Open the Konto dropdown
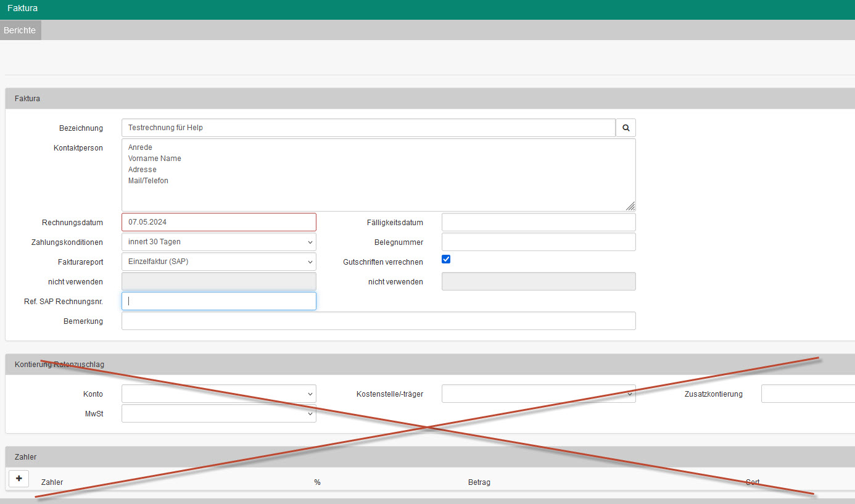Screen dimensions: 855x504 point(219,394)
